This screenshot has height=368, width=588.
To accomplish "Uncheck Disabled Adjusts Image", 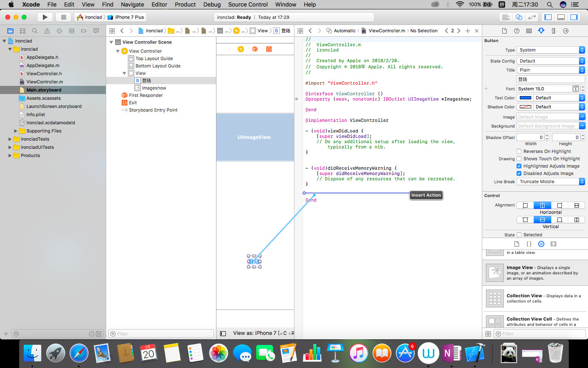I will [519, 173].
